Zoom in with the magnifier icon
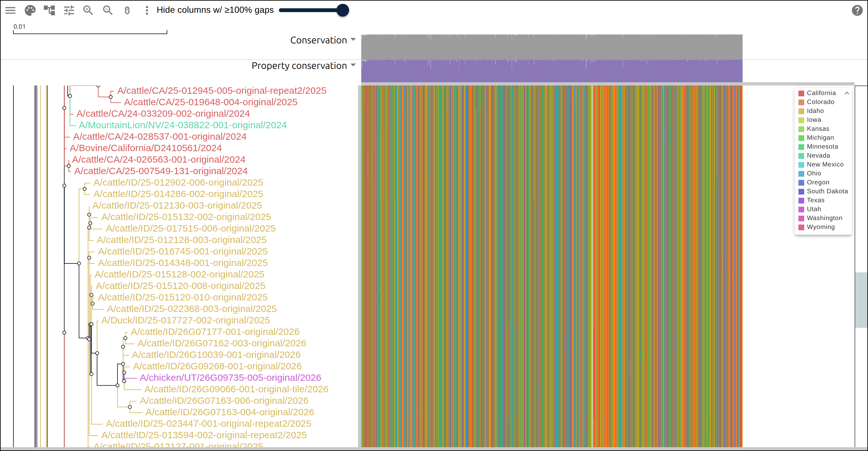The height and width of the screenshot is (451, 868). [x=88, y=10]
